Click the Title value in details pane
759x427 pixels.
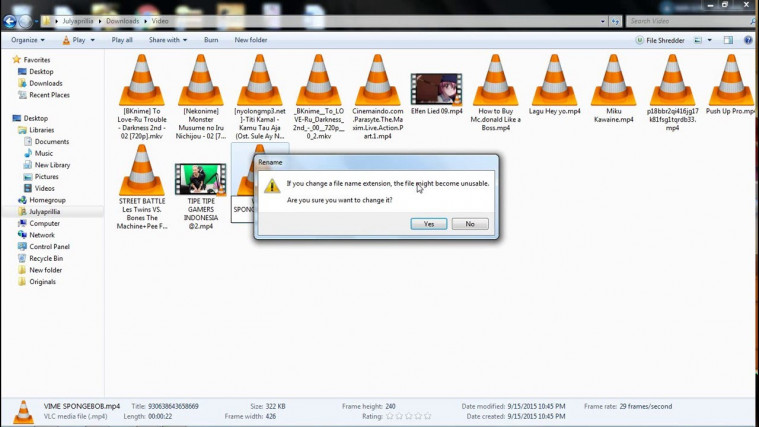[x=173, y=407]
